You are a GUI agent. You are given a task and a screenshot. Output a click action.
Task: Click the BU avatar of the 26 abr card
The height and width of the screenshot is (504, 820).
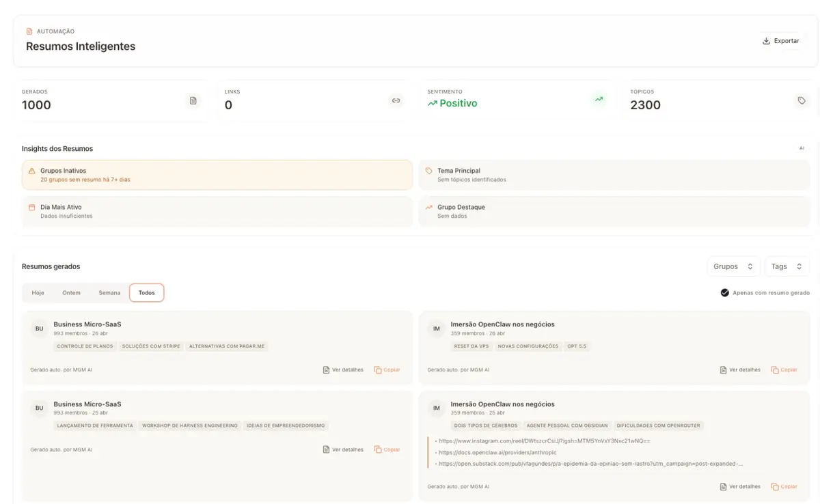40,328
